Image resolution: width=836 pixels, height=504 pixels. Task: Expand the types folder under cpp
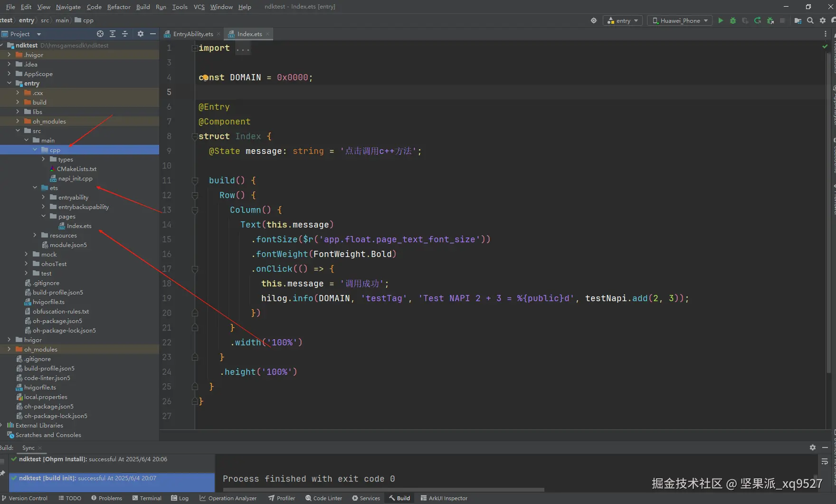point(43,159)
